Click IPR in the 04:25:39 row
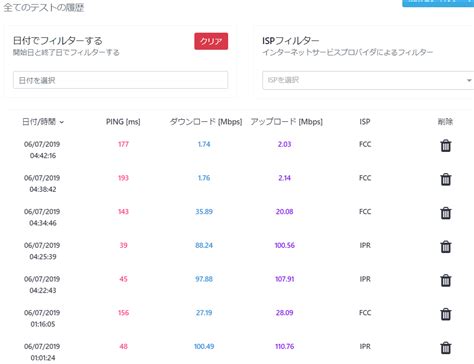 (x=365, y=245)
